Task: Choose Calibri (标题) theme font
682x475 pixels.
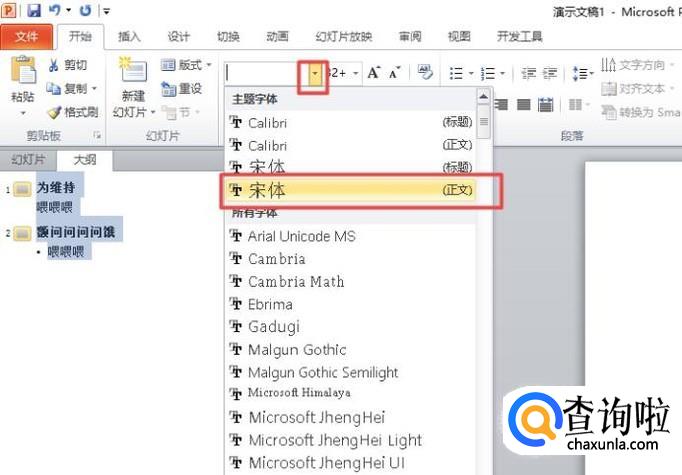Action: (x=351, y=123)
